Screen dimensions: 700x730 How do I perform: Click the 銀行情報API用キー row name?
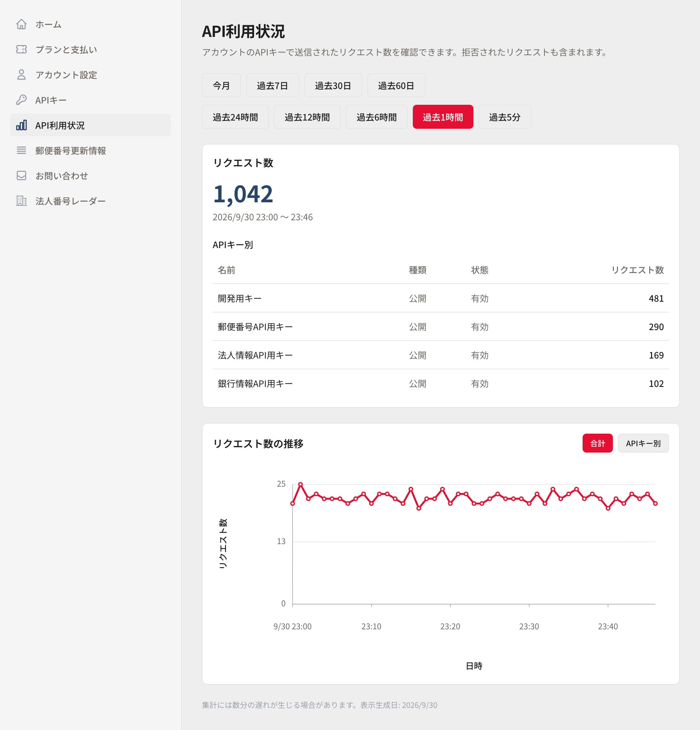coord(255,384)
